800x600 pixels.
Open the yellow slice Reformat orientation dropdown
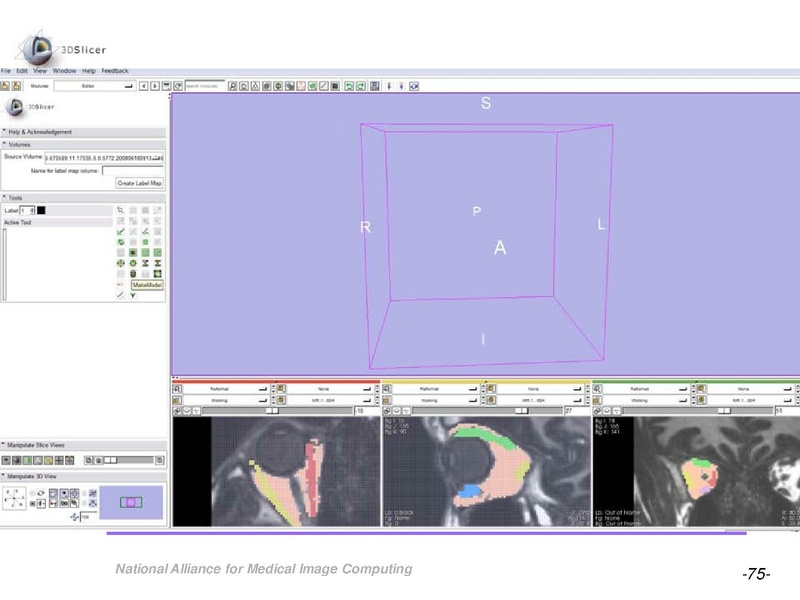[435, 389]
